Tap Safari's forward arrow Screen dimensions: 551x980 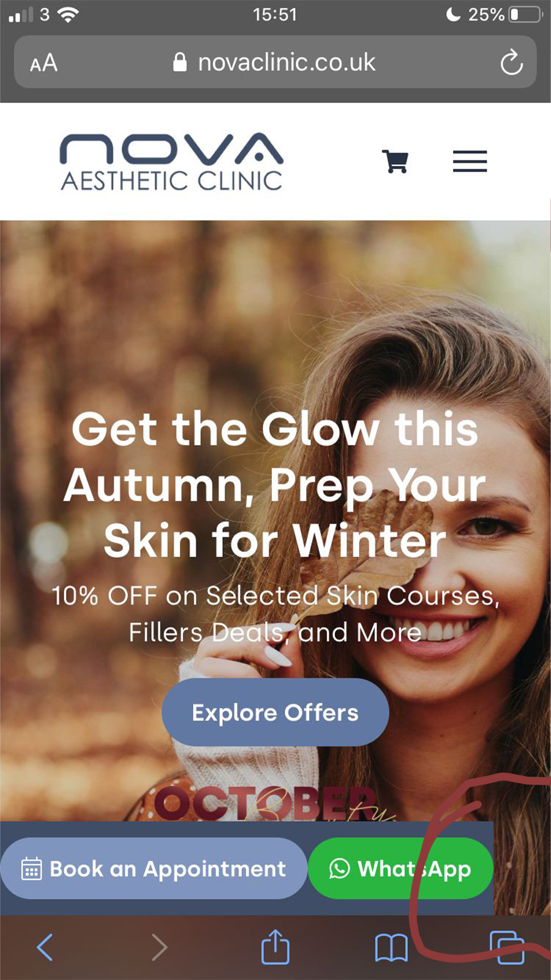click(159, 948)
